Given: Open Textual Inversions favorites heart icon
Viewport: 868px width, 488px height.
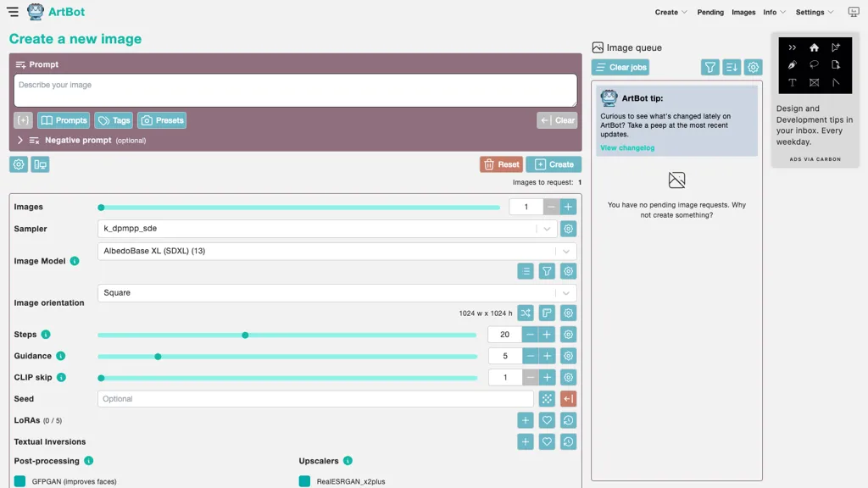Looking at the screenshot, I should (x=548, y=441).
